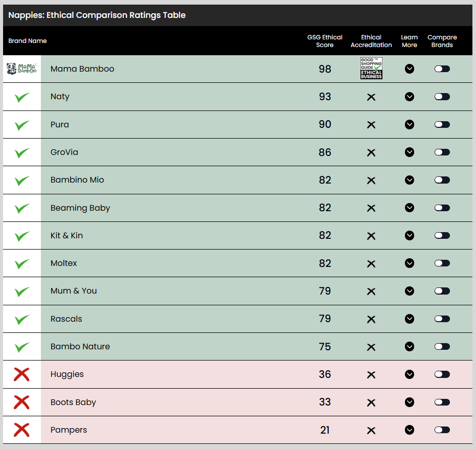Turn on compare toggle for Moltex
The width and height of the screenshot is (476, 449).
tap(442, 263)
